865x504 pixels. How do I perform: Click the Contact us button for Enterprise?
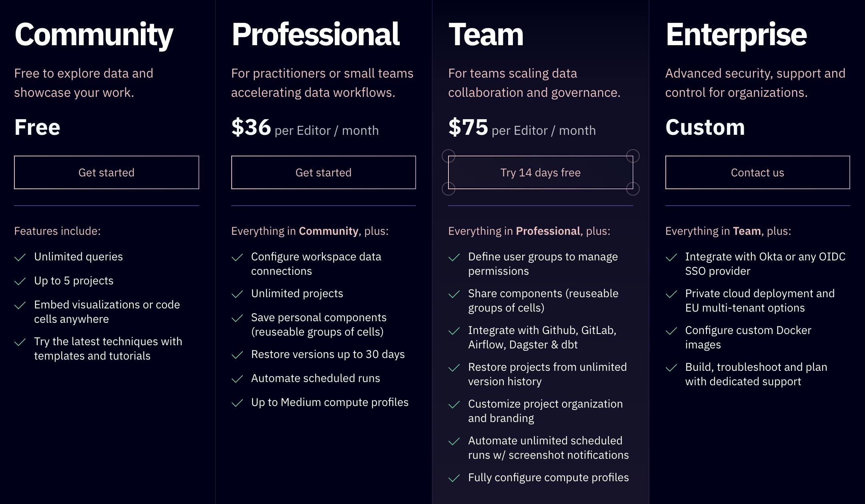(757, 172)
